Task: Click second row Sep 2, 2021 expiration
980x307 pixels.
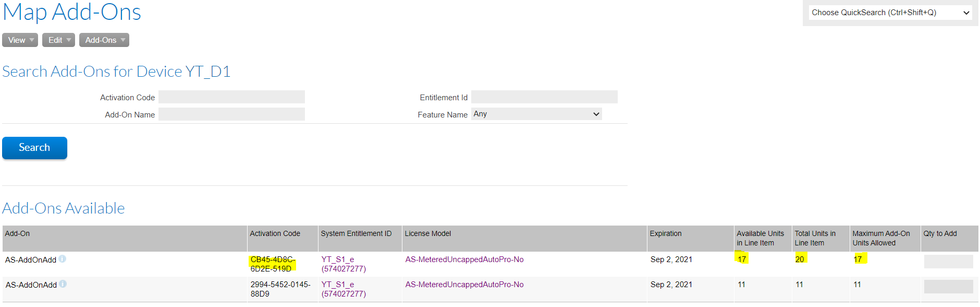Action: click(x=671, y=285)
